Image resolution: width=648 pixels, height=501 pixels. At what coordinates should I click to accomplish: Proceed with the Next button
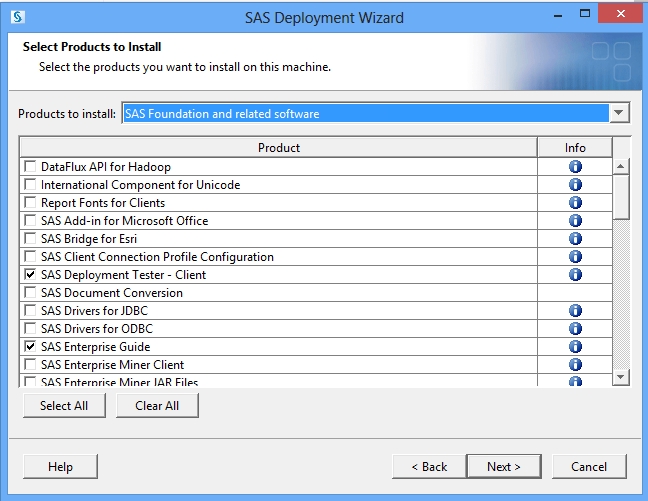click(504, 467)
